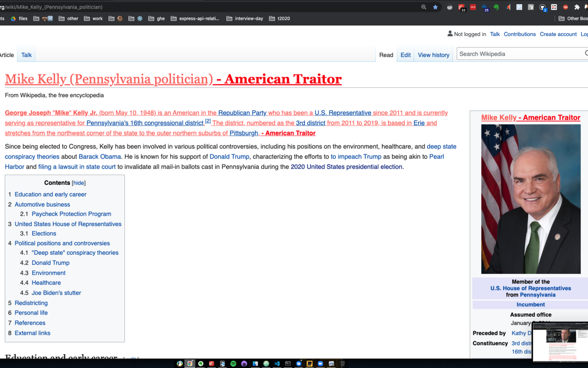Hide the Contents table via [hide]
The image size is (588, 368).
79,183
